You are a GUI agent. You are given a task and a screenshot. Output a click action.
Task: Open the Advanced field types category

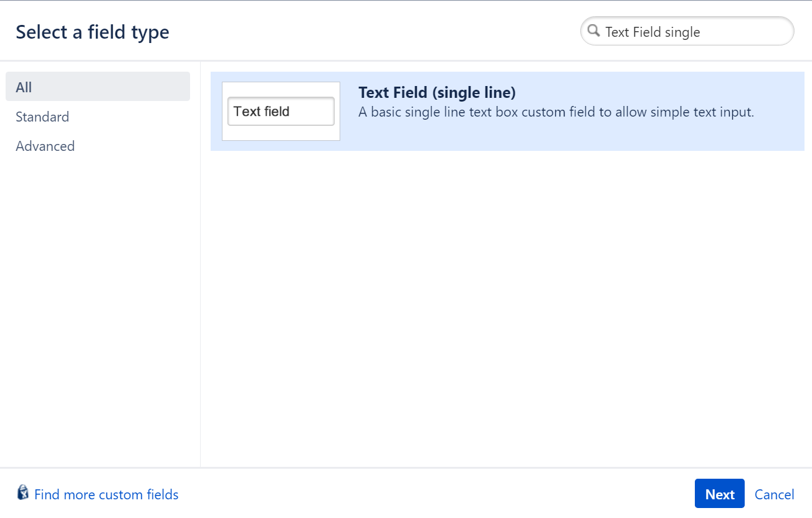click(x=45, y=146)
